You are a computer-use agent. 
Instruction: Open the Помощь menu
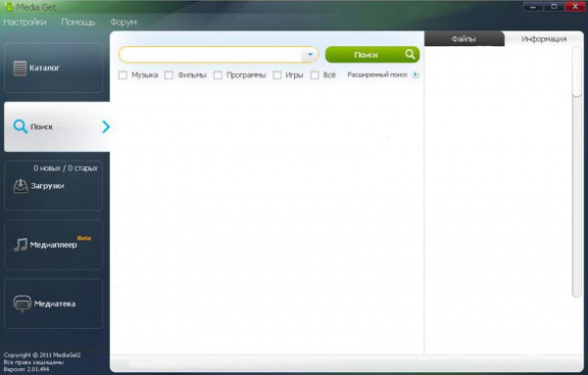(78, 23)
